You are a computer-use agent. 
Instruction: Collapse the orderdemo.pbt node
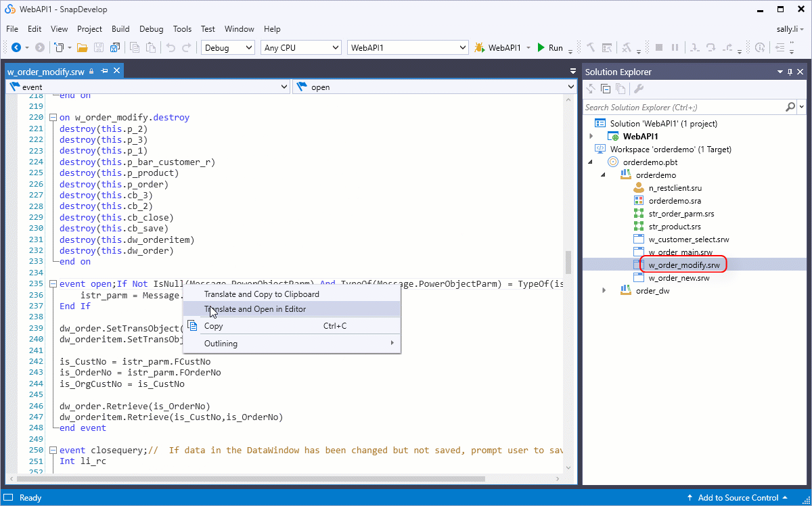(589, 162)
